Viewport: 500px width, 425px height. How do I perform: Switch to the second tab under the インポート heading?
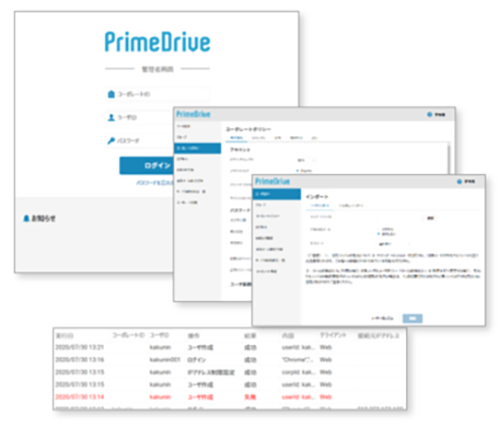tap(351, 205)
